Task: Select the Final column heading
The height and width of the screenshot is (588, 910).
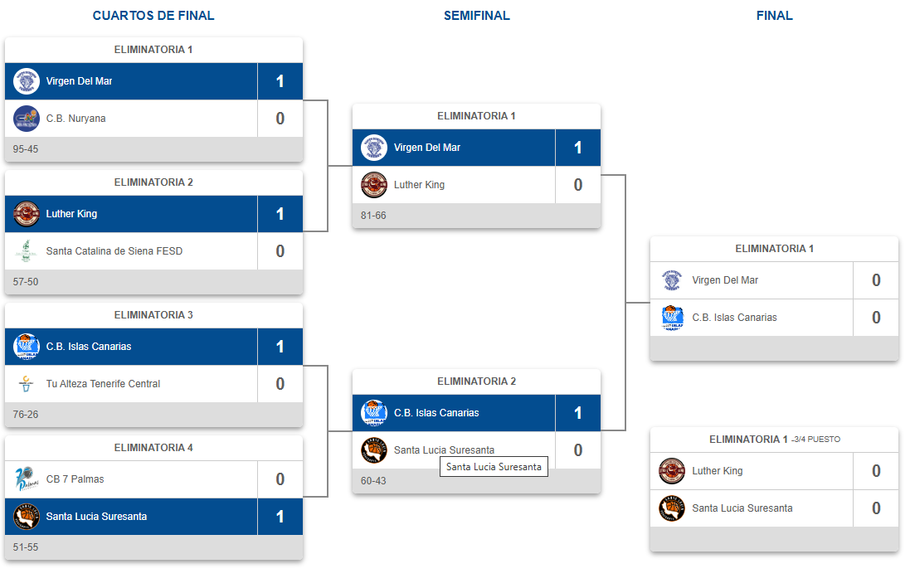Action: (774, 16)
